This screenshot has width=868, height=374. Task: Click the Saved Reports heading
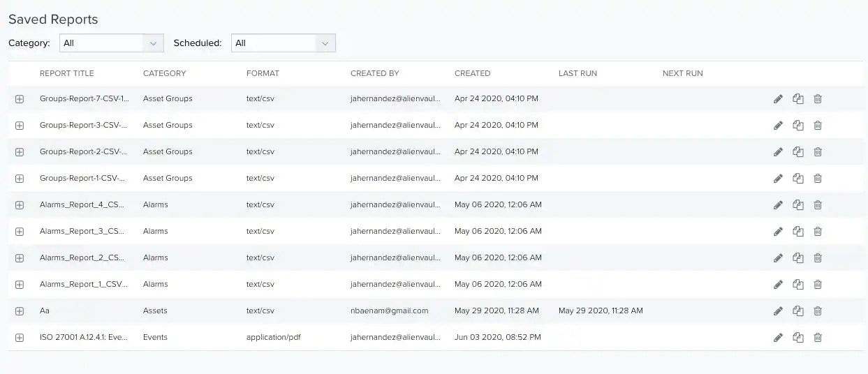pos(53,20)
